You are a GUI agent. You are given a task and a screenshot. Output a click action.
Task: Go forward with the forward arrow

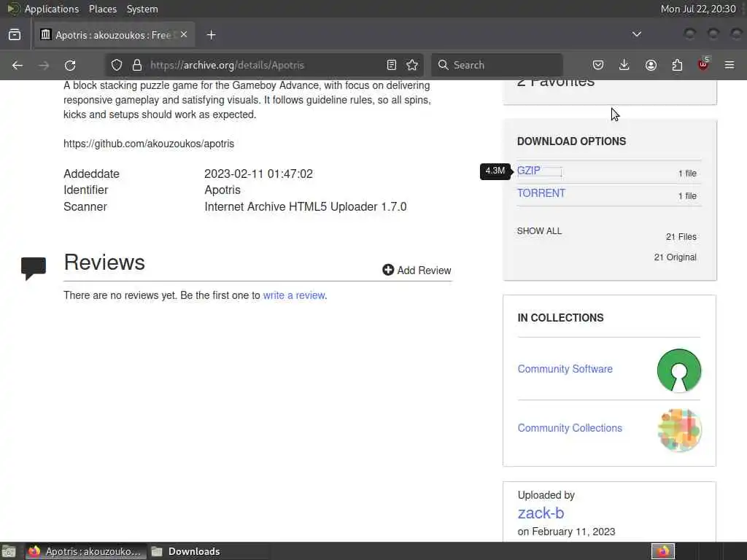click(x=44, y=65)
